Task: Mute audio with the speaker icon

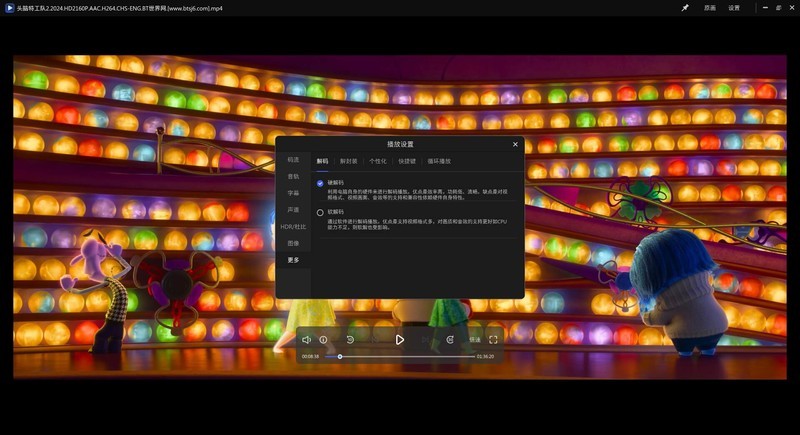Action: (306, 340)
